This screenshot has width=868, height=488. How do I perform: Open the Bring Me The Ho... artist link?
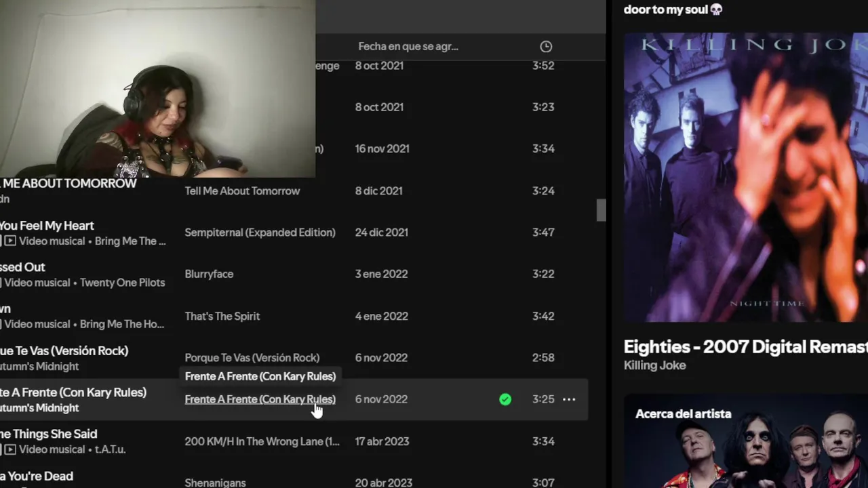(x=122, y=325)
